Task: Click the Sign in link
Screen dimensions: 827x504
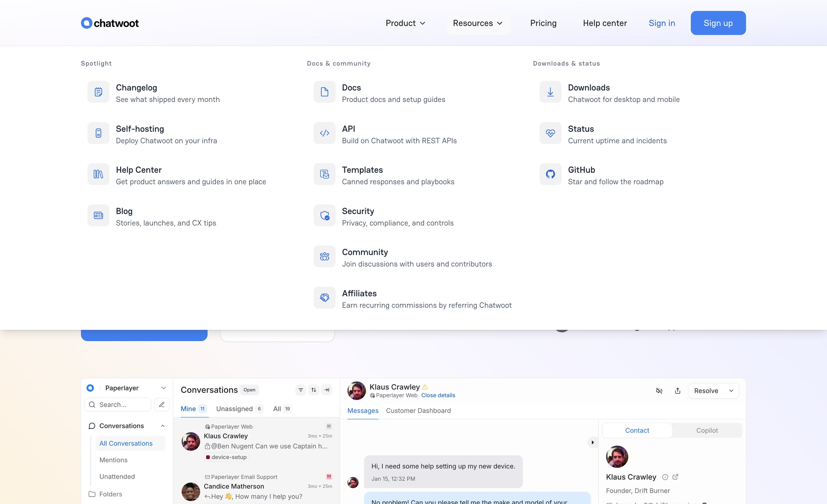Action: tap(662, 23)
